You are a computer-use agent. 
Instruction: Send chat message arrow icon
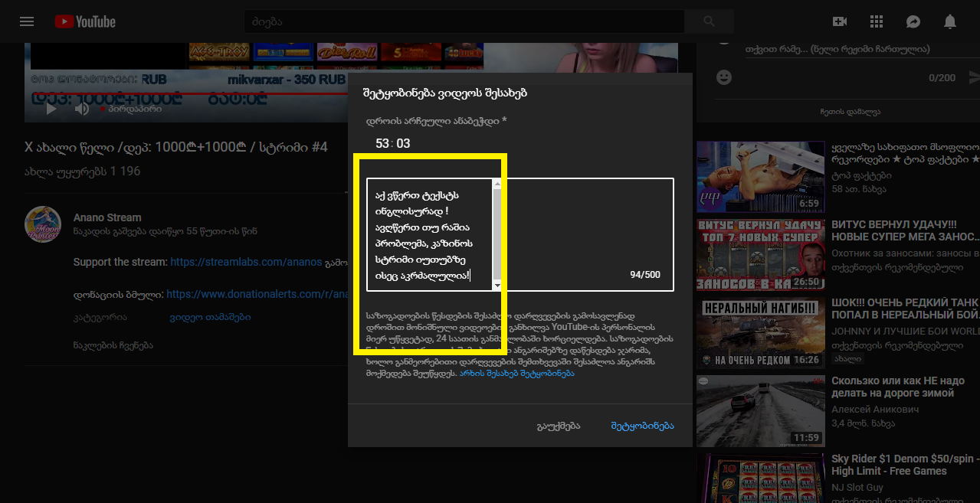(x=974, y=77)
